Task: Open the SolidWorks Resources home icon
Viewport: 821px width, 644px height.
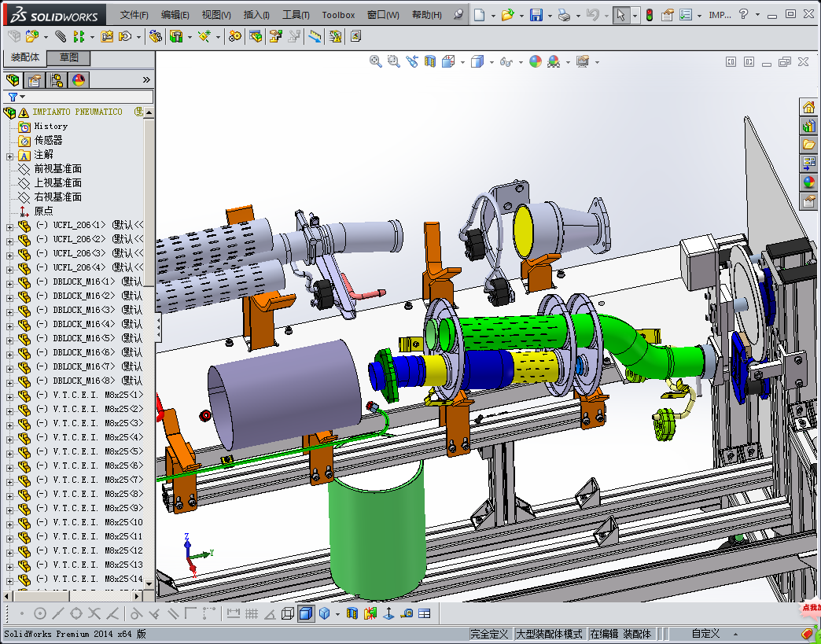Action: tap(808, 108)
